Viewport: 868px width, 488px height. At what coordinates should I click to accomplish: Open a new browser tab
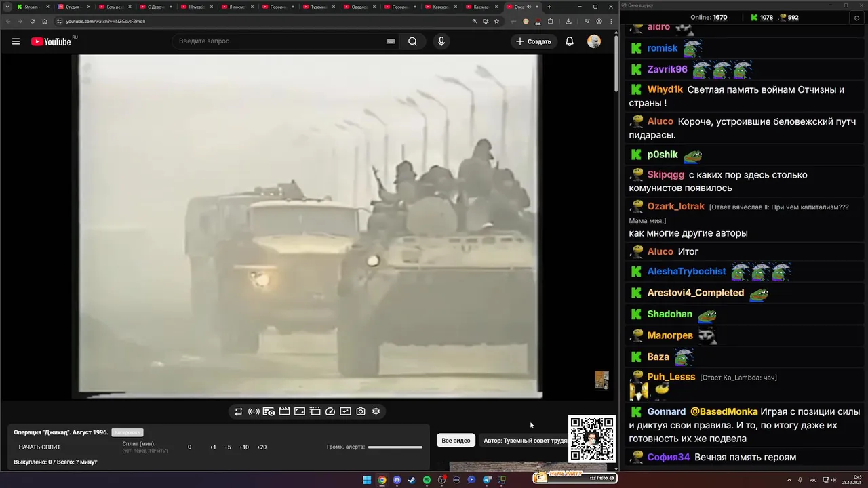click(x=549, y=7)
